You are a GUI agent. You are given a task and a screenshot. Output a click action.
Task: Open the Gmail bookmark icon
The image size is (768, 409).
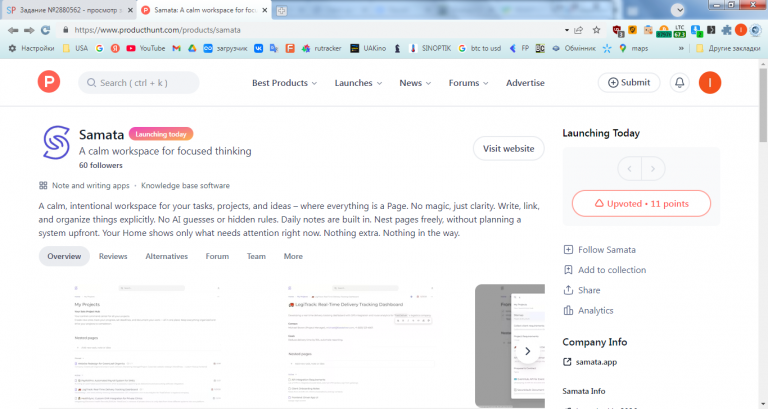[x=176, y=48]
